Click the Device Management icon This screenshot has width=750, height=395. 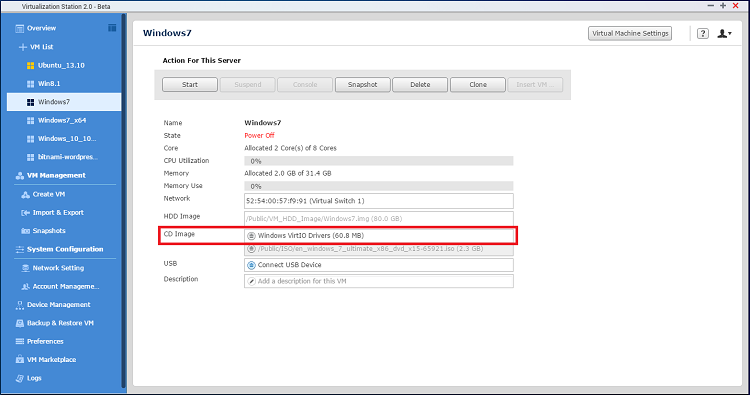click(20, 305)
